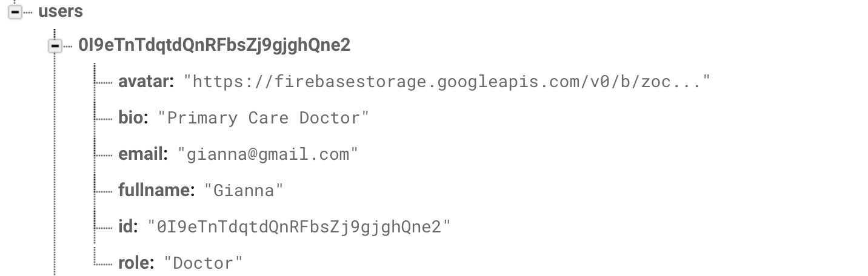Collapse the users node
This screenshot has width=868, height=276.
tap(15, 11)
